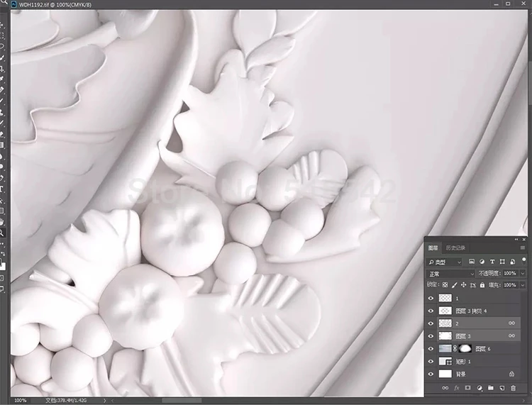Select the Eyedropper tool
This screenshot has width=532, height=412.
pos(1,79)
